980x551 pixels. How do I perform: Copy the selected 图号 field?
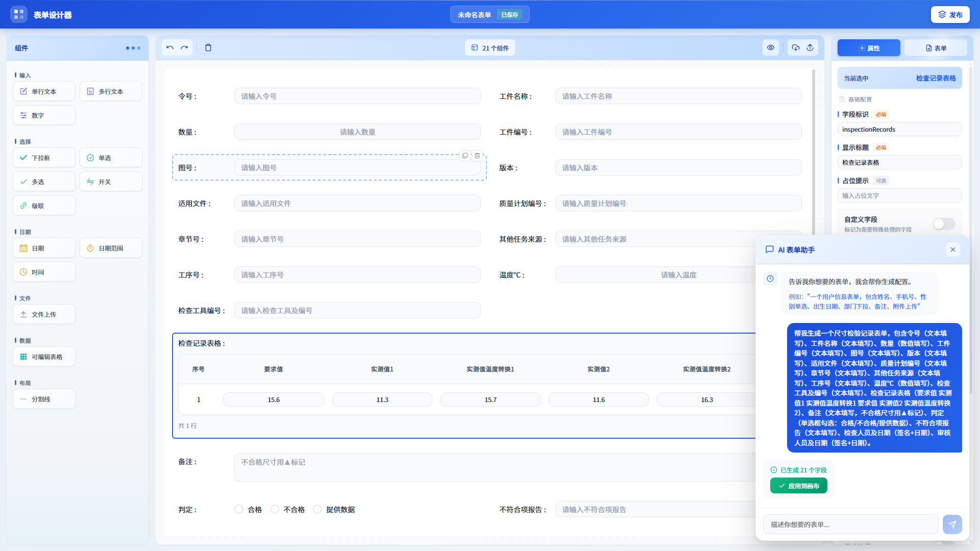[465, 156]
